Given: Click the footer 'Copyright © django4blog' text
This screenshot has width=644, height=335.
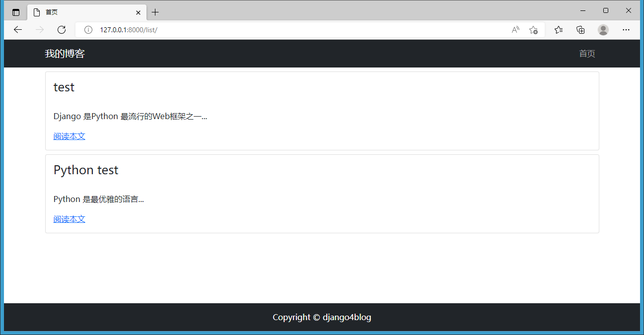Looking at the screenshot, I should (322, 317).
